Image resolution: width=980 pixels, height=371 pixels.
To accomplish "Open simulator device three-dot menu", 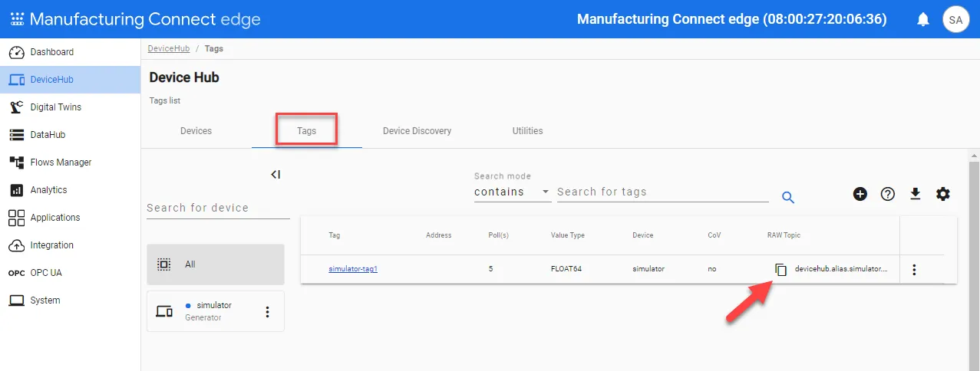I will point(268,311).
